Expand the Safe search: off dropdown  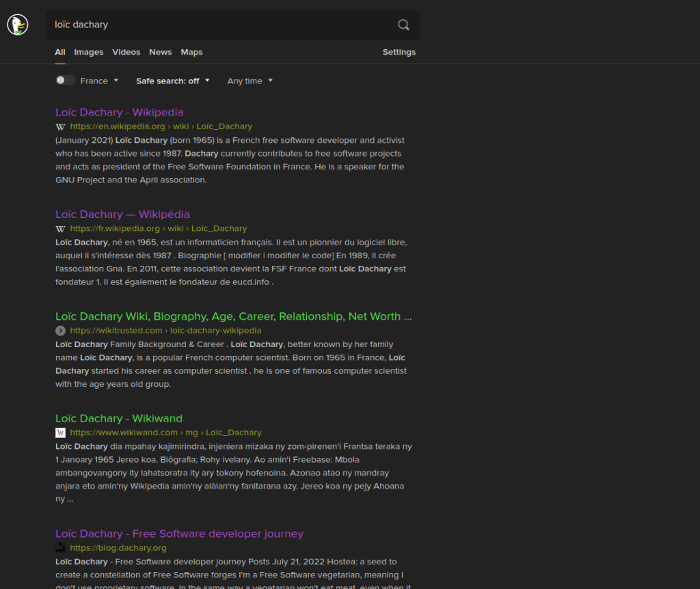coord(173,81)
